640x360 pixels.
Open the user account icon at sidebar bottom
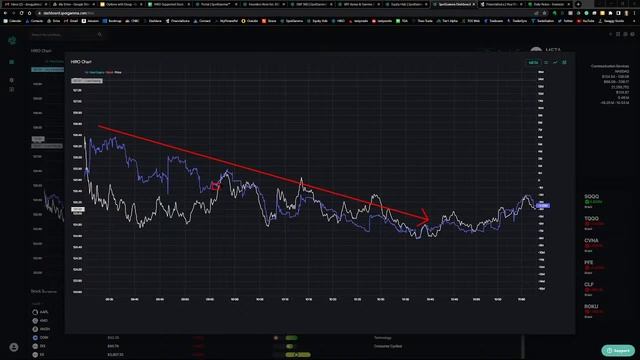tap(13, 347)
